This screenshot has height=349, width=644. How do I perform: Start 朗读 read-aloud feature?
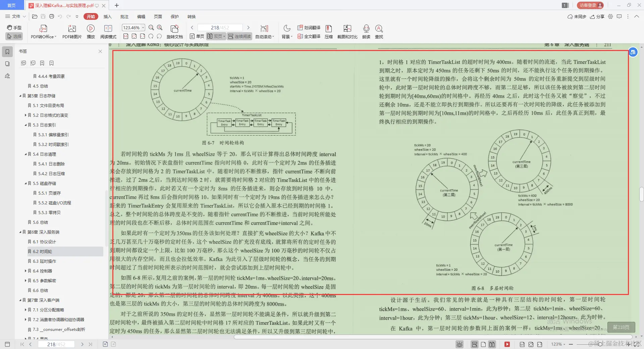coord(366,31)
